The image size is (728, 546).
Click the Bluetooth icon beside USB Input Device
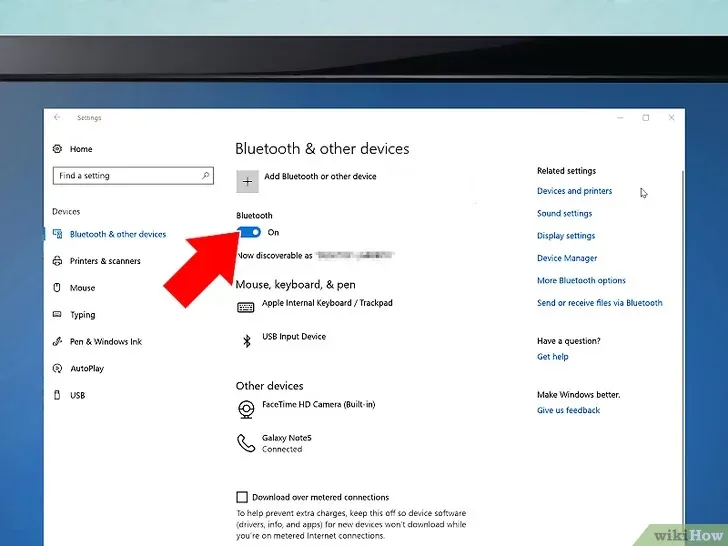[x=246, y=341]
